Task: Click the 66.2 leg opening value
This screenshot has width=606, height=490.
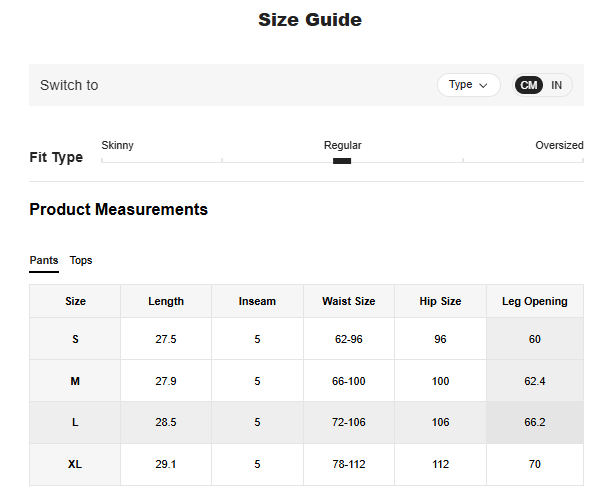Action: tap(534, 422)
